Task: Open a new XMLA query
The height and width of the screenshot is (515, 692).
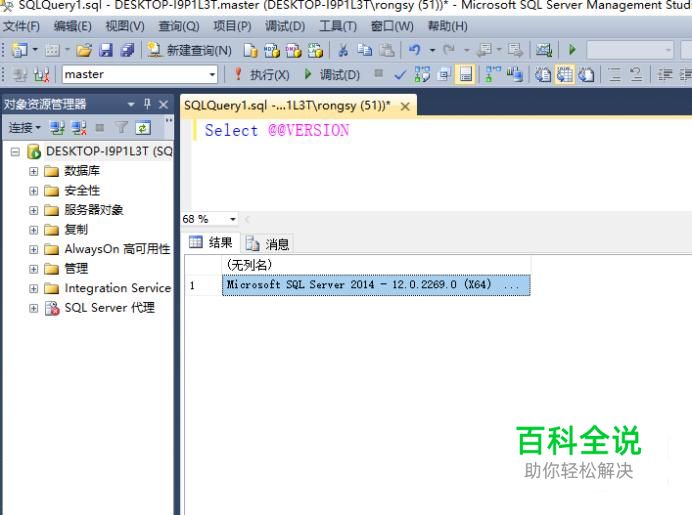Action: click(315, 50)
